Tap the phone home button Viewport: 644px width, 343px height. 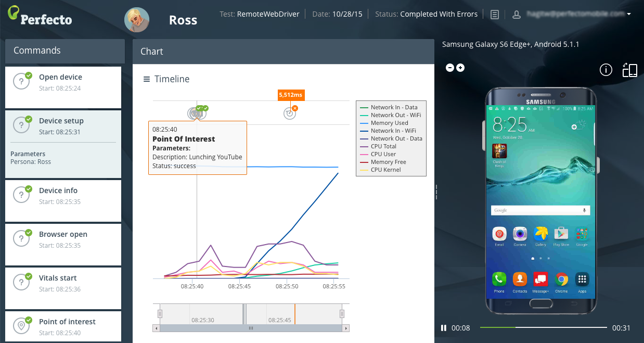[x=541, y=303]
